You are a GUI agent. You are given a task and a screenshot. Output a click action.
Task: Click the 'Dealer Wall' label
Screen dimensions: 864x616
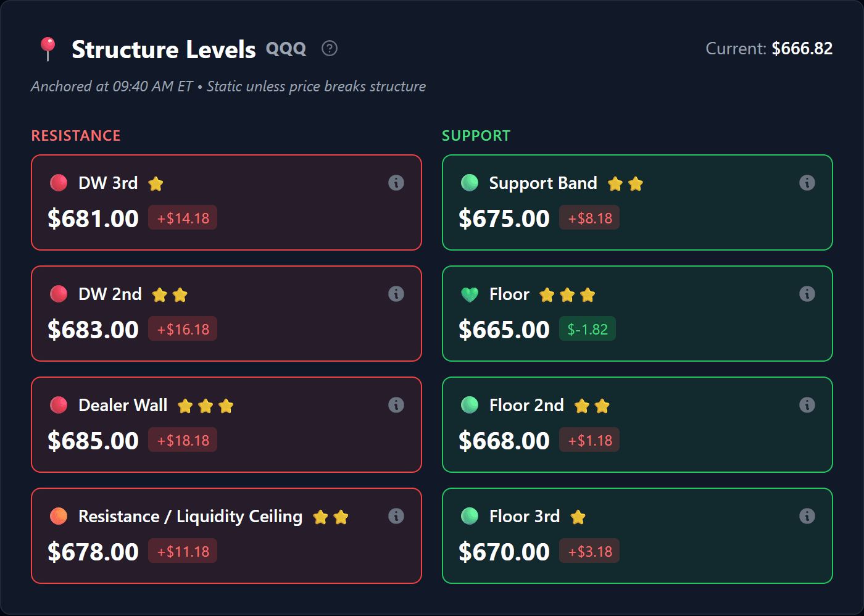pos(123,405)
